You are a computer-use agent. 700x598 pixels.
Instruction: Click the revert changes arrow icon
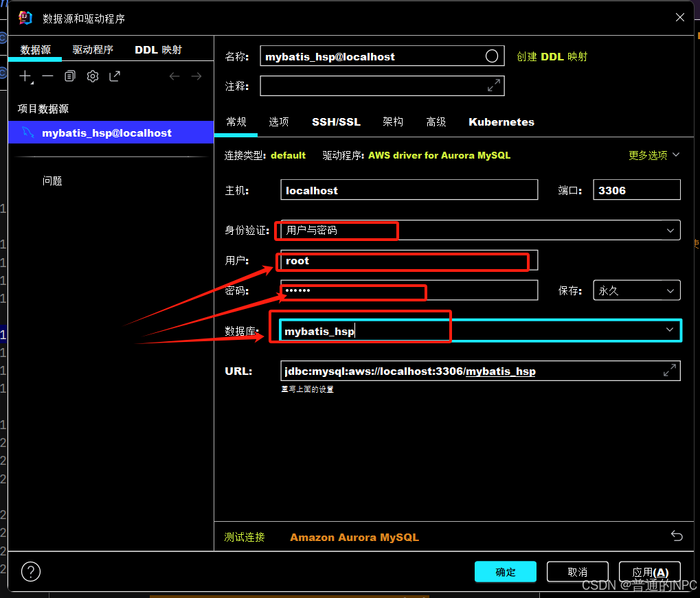pyautogui.click(x=677, y=536)
